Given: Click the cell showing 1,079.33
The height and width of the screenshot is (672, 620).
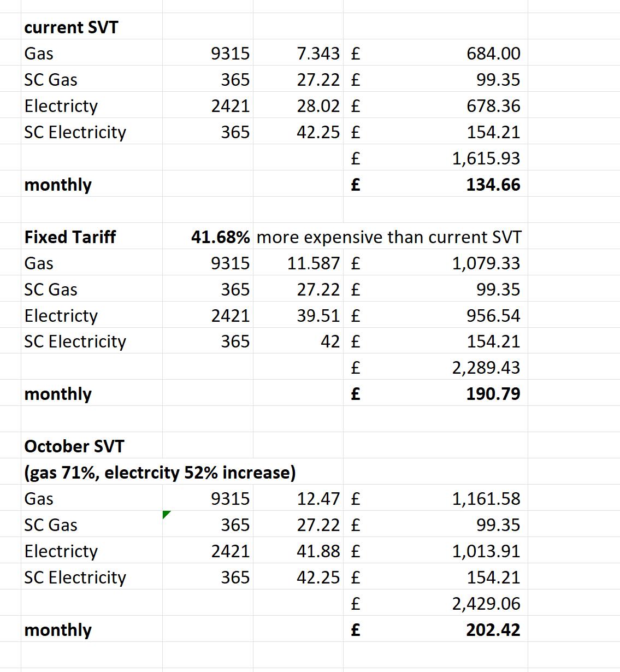Looking at the screenshot, I should pos(486,263).
